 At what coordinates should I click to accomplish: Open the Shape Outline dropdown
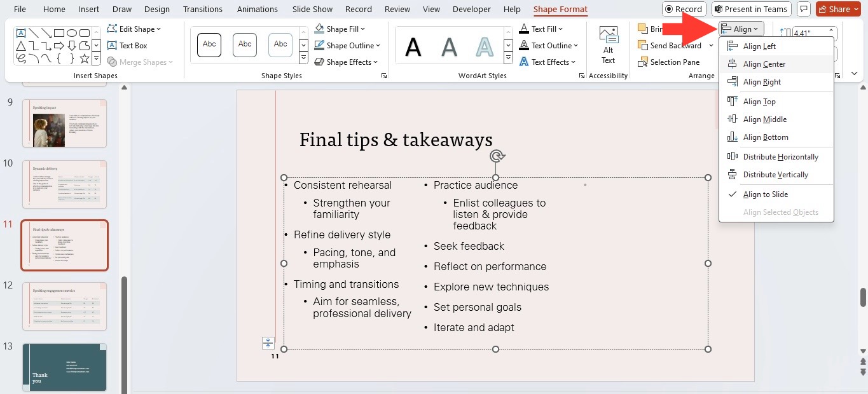coord(347,46)
